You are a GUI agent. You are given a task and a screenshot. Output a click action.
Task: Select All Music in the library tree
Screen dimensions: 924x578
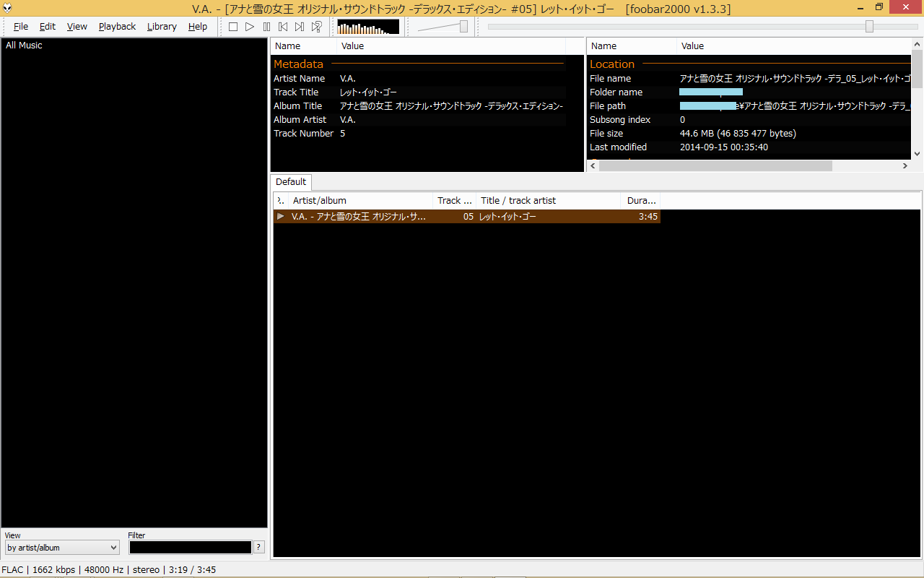(x=24, y=46)
